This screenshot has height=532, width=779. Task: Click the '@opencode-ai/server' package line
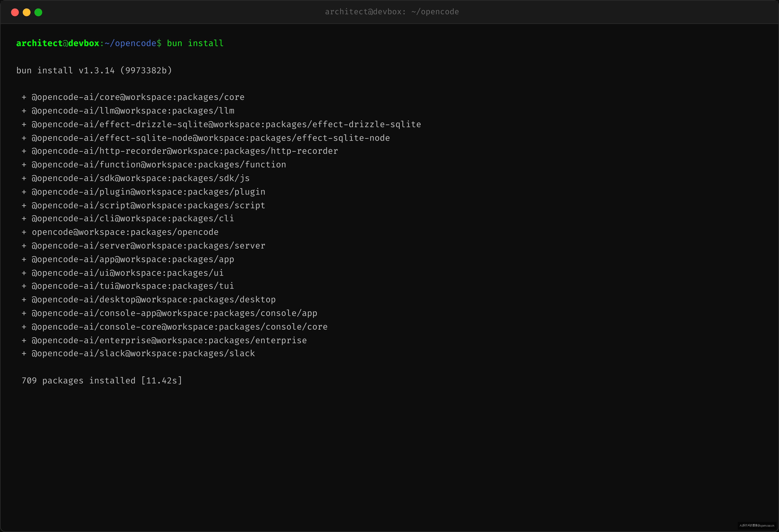pos(143,246)
